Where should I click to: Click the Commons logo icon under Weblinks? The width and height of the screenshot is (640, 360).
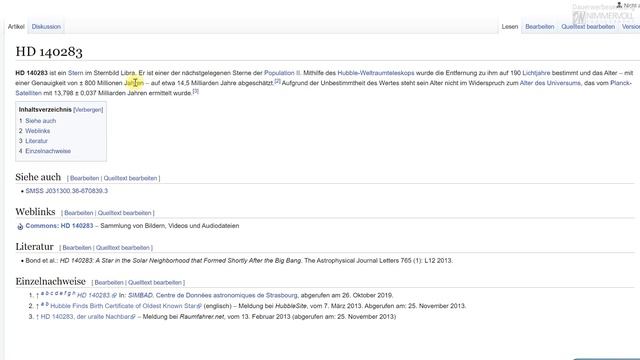tap(20, 227)
